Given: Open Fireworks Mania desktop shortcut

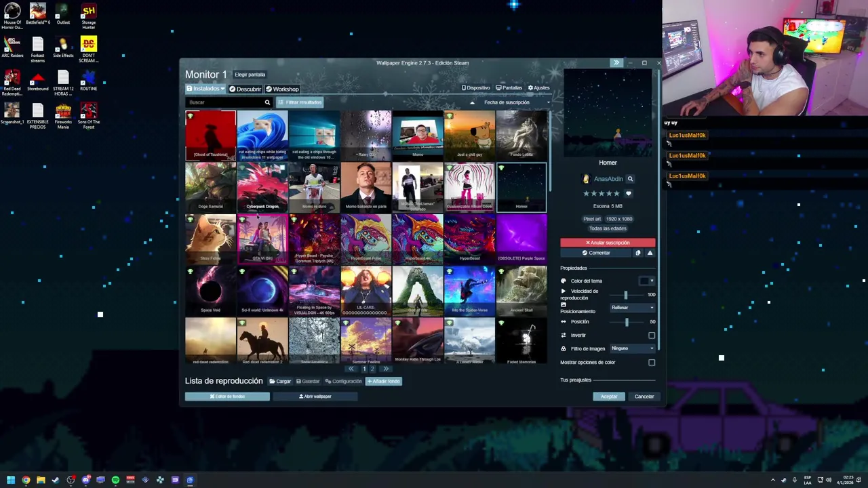Looking at the screenshot, I should click(63, 115).
